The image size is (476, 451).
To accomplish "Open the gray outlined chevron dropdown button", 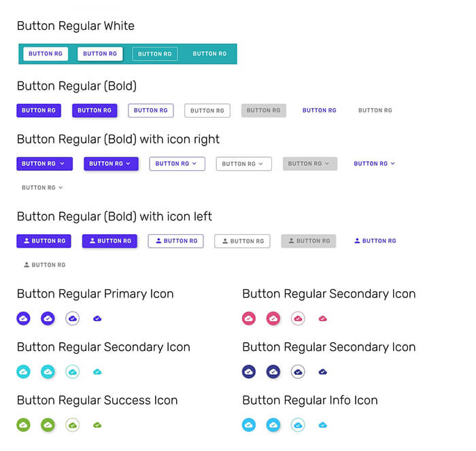I will click(x=243, y=163).
